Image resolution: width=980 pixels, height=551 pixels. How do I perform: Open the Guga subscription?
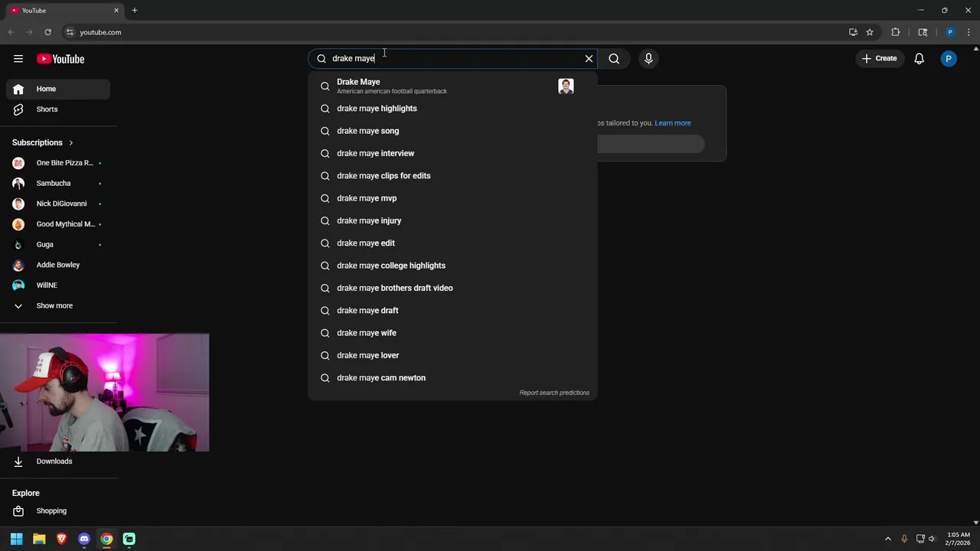pyautogui.click(x=58, y=245)
